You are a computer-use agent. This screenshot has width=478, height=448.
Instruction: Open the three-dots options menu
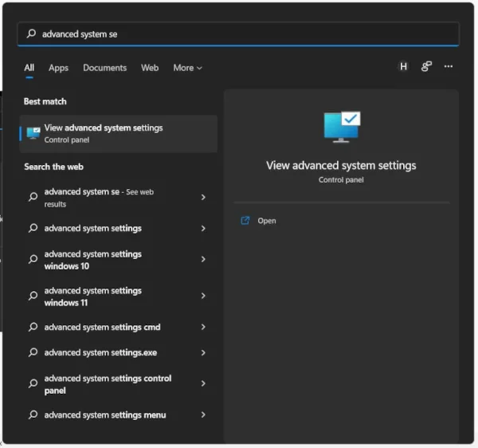coord(448,66)
